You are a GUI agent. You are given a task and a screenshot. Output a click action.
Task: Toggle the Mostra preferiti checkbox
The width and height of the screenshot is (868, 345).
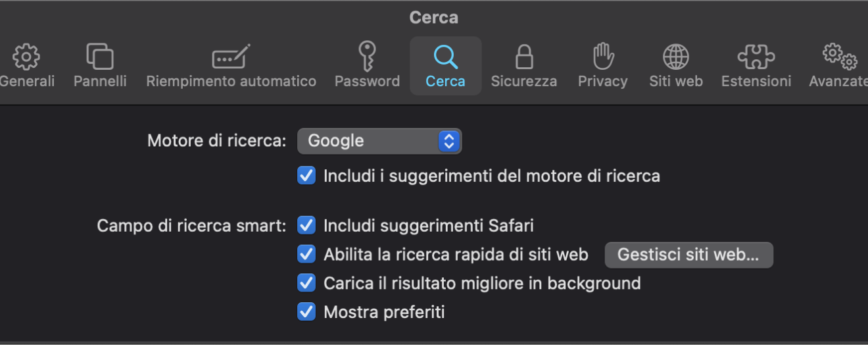point(306,311)
